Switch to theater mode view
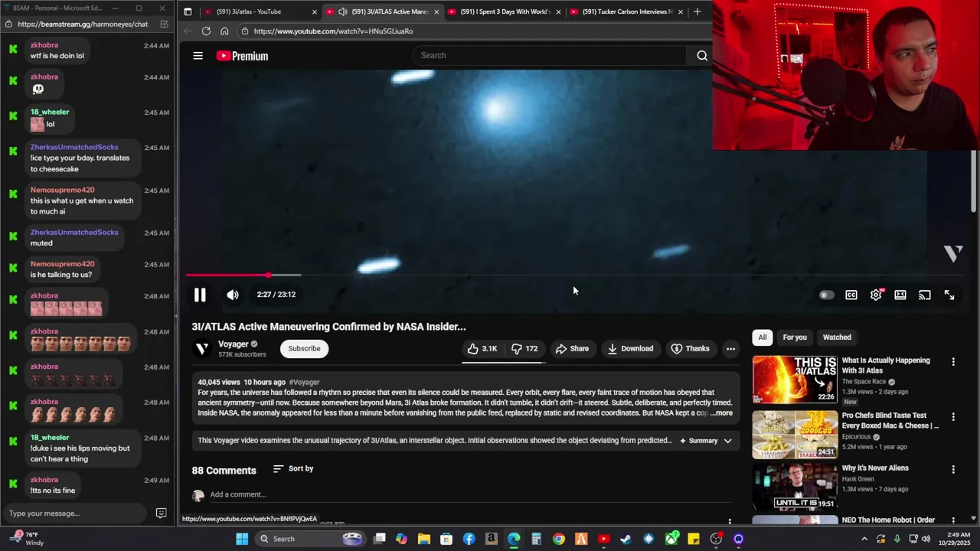 click(900, 295)
